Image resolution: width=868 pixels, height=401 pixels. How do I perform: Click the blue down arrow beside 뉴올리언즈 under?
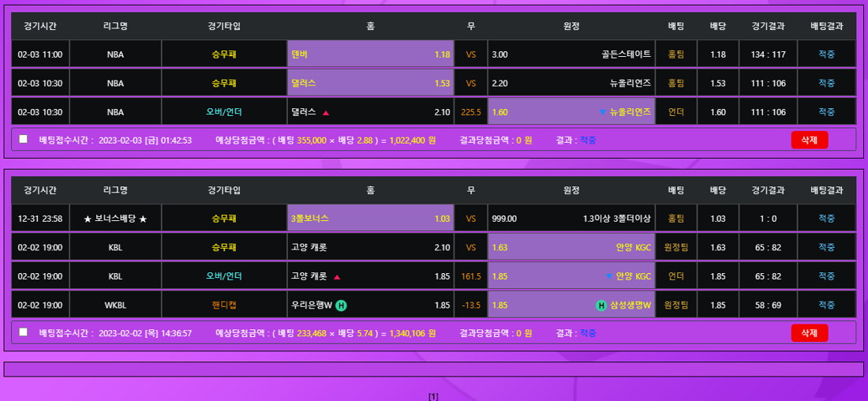pos(603,112)
